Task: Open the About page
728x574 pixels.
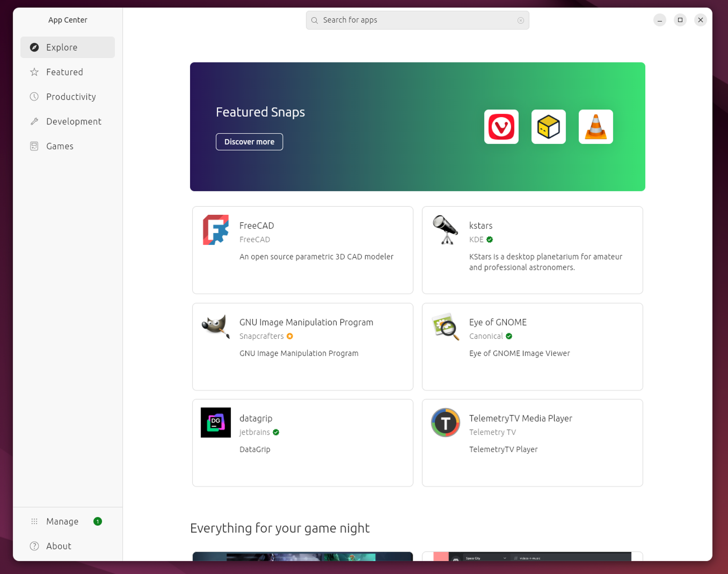Action: [59, 546]
